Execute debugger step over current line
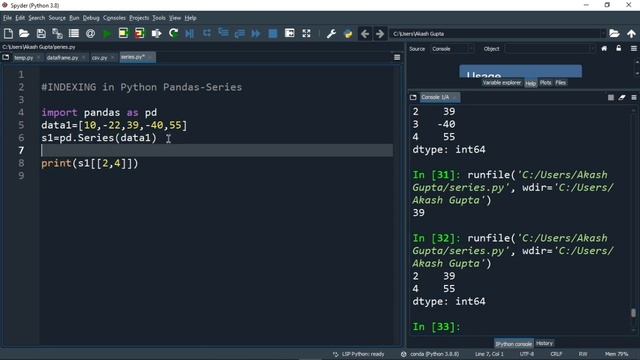640x360 pixels. [207, 33]
